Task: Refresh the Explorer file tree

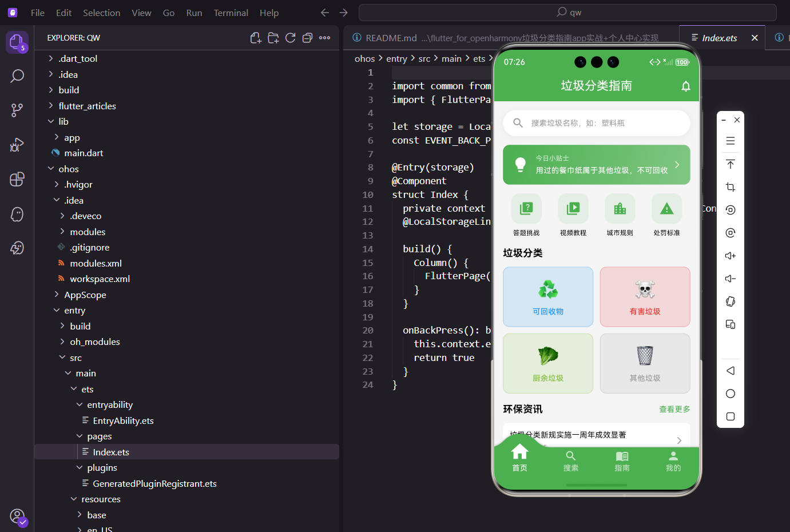Action: [290, 37]
